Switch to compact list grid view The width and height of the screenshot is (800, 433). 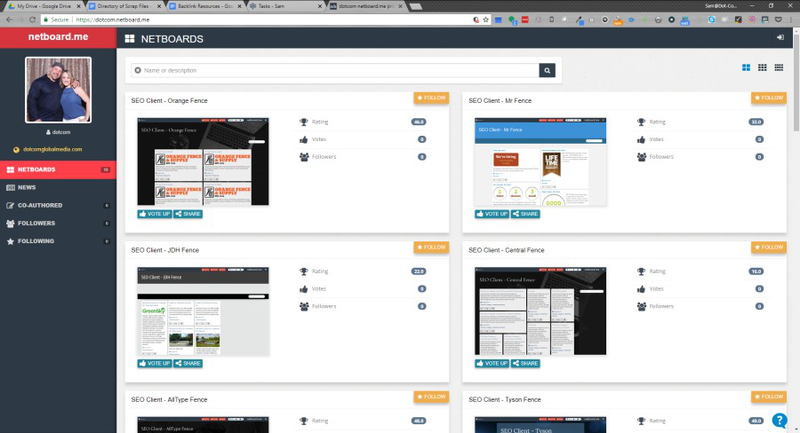tap(778, 68)
